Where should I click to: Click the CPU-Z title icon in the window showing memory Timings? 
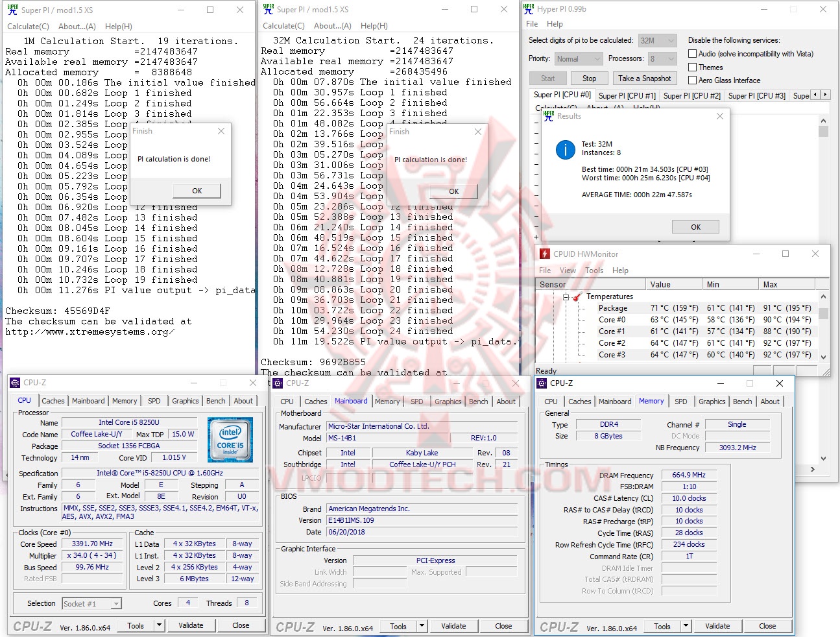[x=542, y=383]
